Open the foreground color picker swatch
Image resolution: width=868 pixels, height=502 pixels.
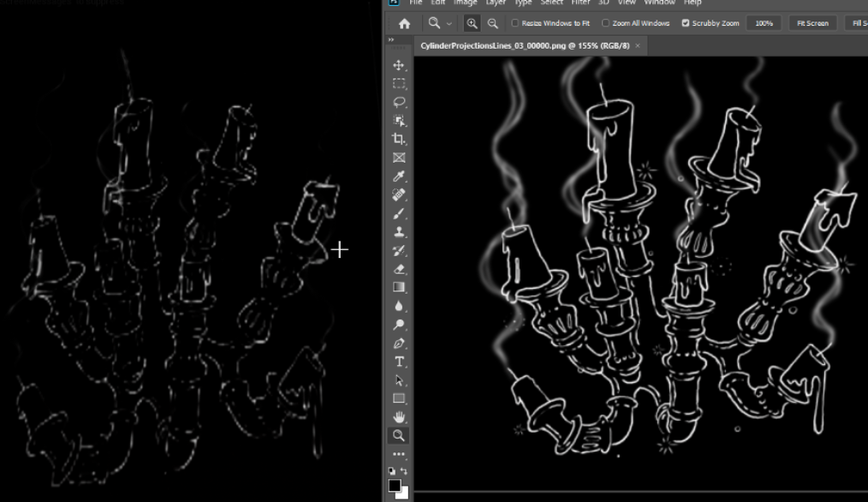(x=395, y=486)
